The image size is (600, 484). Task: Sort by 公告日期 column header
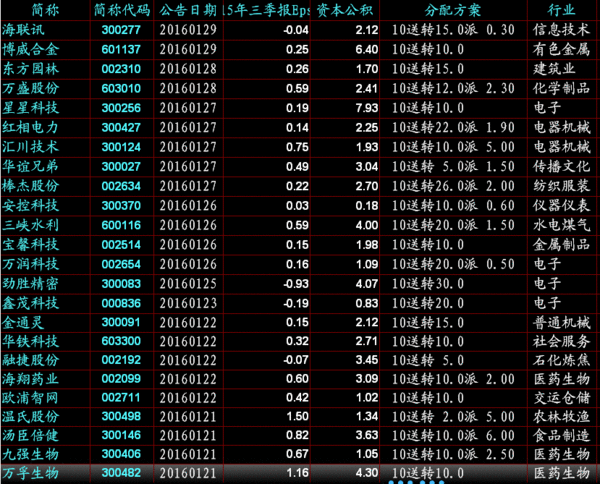pos(188,10)
